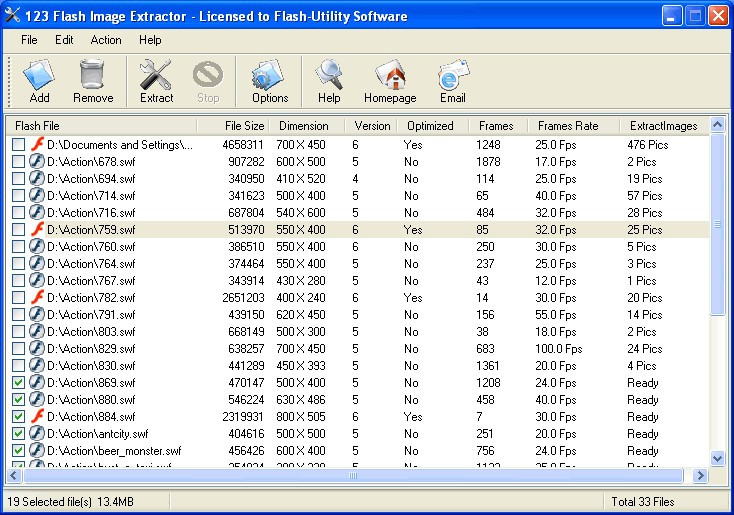
Task: Click the 476 Pics value
Action: (648, 145)
